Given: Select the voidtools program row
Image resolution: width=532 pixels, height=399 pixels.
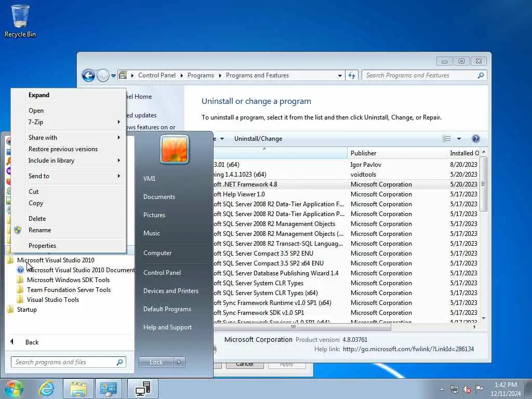Looking at the screenshot, I should point(347,175).
